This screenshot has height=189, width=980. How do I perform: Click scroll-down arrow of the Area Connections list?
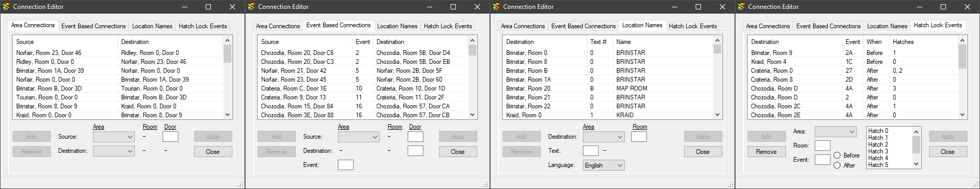point(227,115)
